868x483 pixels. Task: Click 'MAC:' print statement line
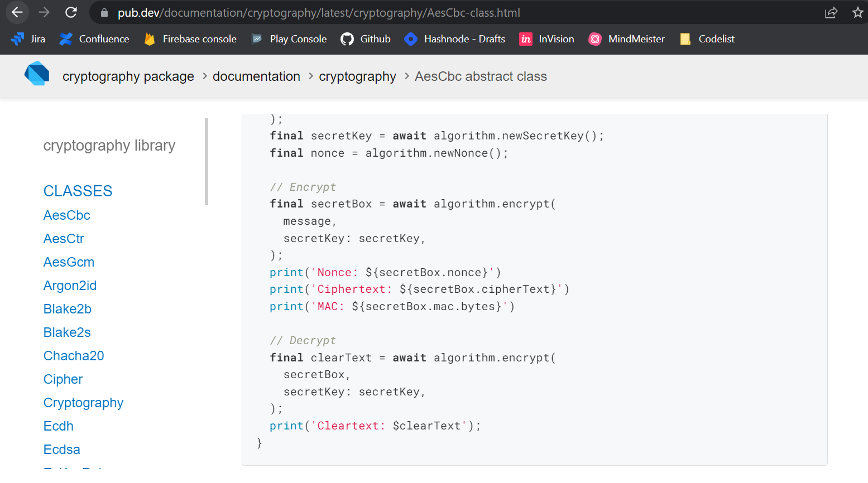click(x=392, y=306)
